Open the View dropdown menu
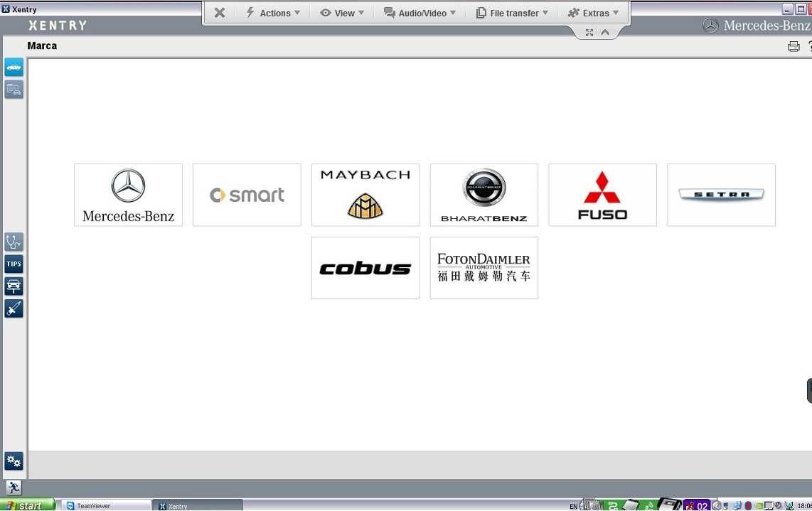The height and width of the screenshot is (511, 812). (342, 13)
